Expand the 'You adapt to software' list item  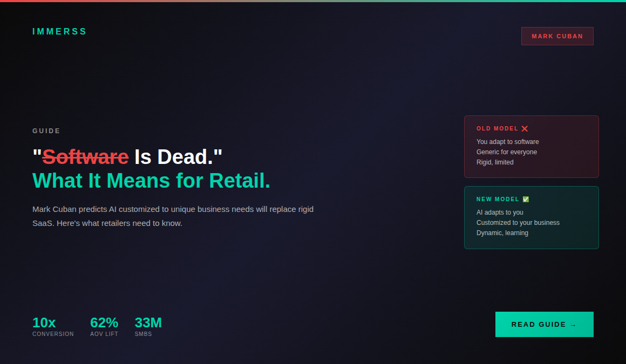[507, 141]
